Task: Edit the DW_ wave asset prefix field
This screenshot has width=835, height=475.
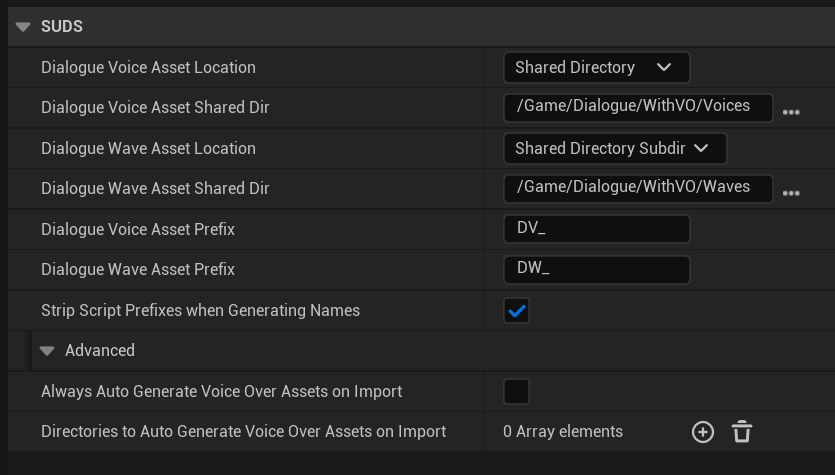Action: click(596, 270)
